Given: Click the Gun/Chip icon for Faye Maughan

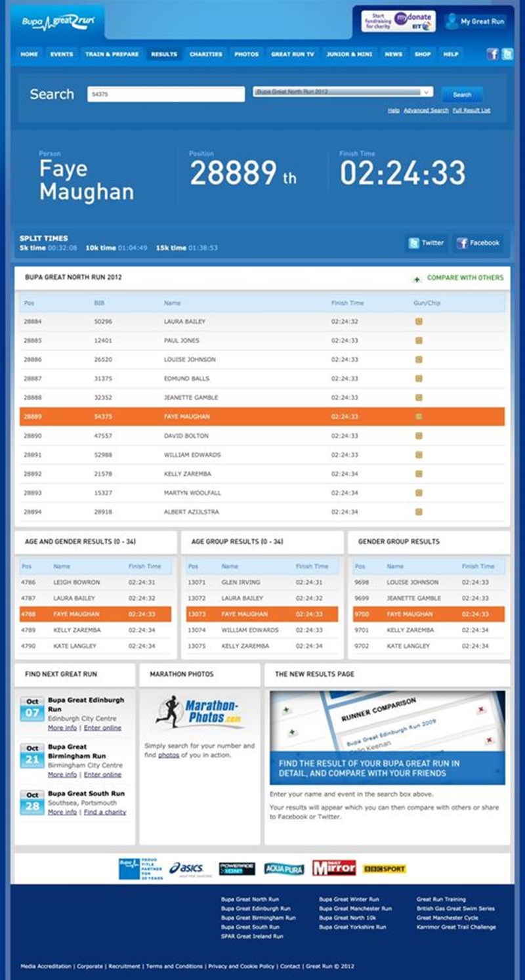Looking at the screenshot, I should point(419,417).
